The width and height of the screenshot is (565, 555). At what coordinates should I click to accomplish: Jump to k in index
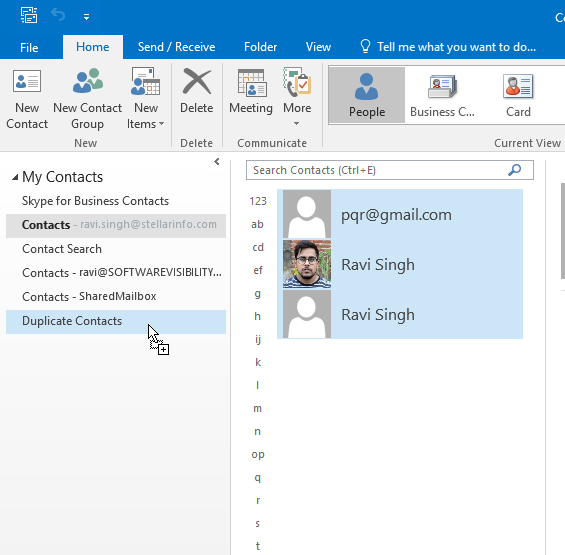[x=258, y=362]
